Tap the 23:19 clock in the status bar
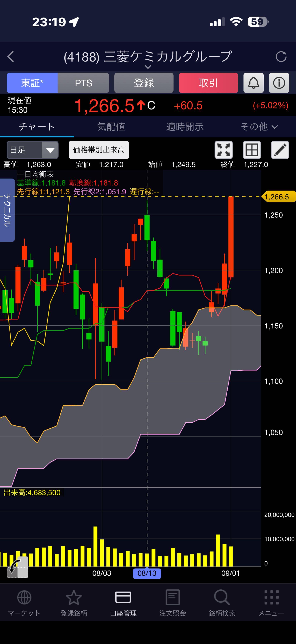Screen dimensions: 296x644 tap(49, 22)
